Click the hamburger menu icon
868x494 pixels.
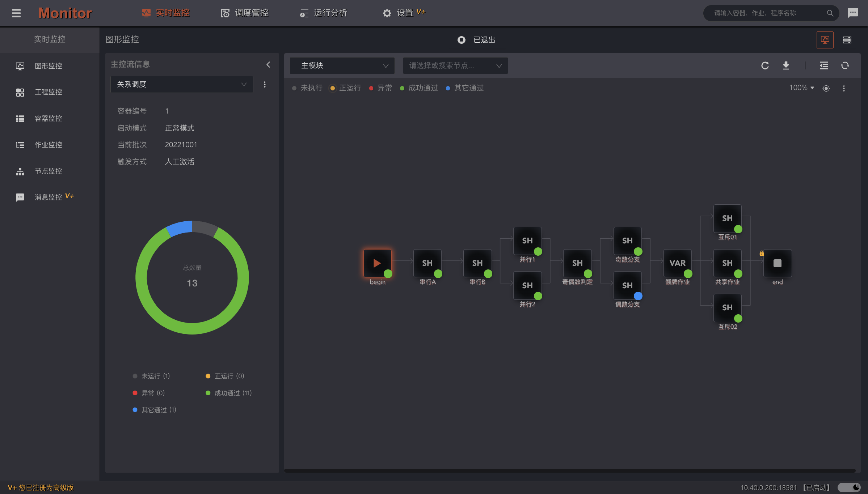pos(16,13)
